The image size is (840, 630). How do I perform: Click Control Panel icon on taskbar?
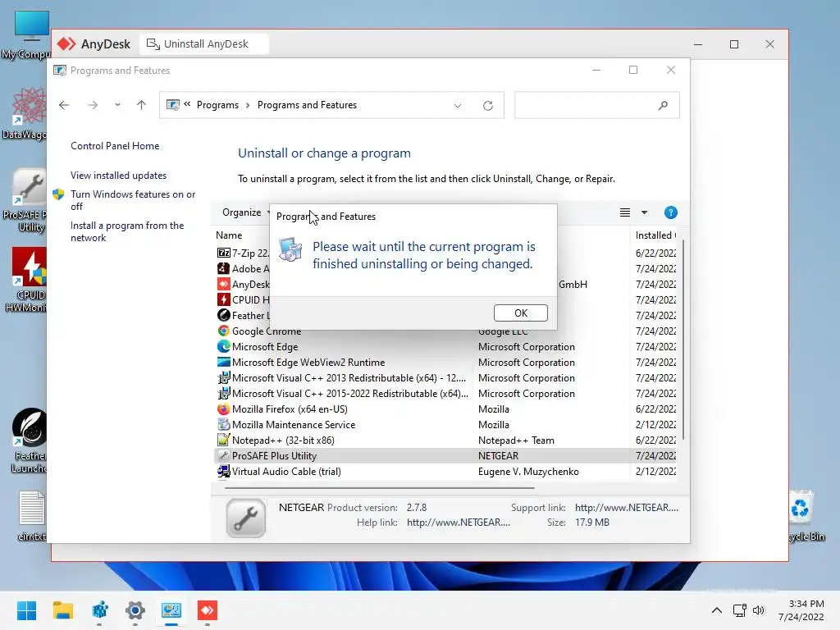point(171,610)
